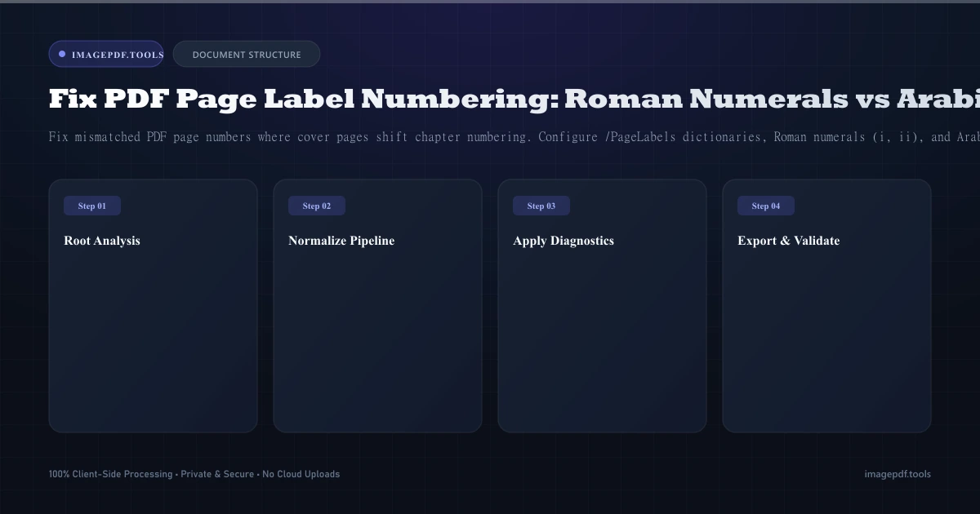Click the DOCUMENT STRUCTURE tag
This screenshot has width=980, height=514.
pos(247,55)
